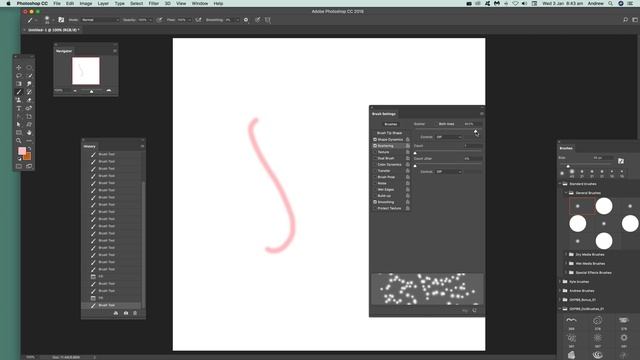Open Navigator panel menu

click(x=115, y=51)
